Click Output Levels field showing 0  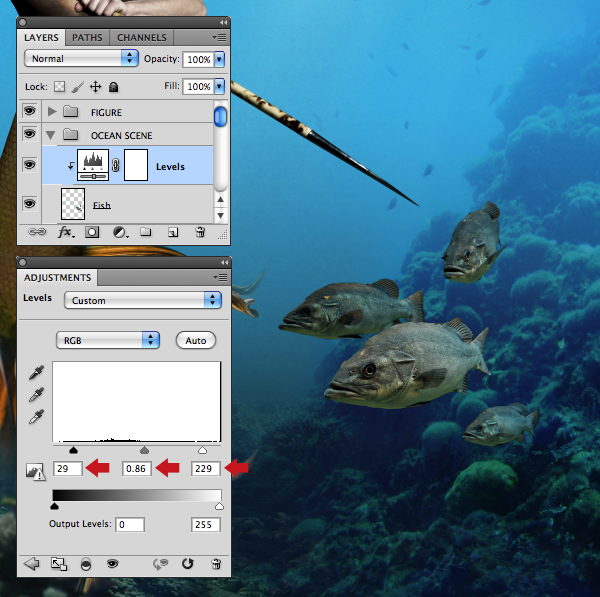130,524
